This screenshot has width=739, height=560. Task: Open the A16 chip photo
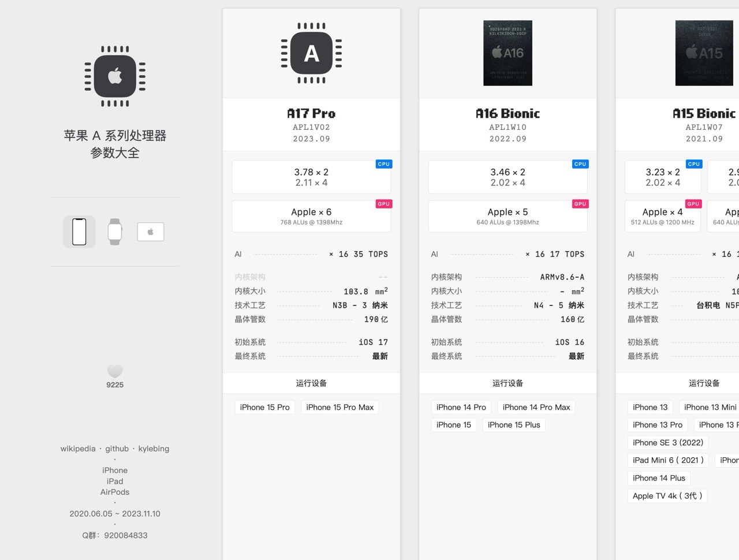[507, 53]
